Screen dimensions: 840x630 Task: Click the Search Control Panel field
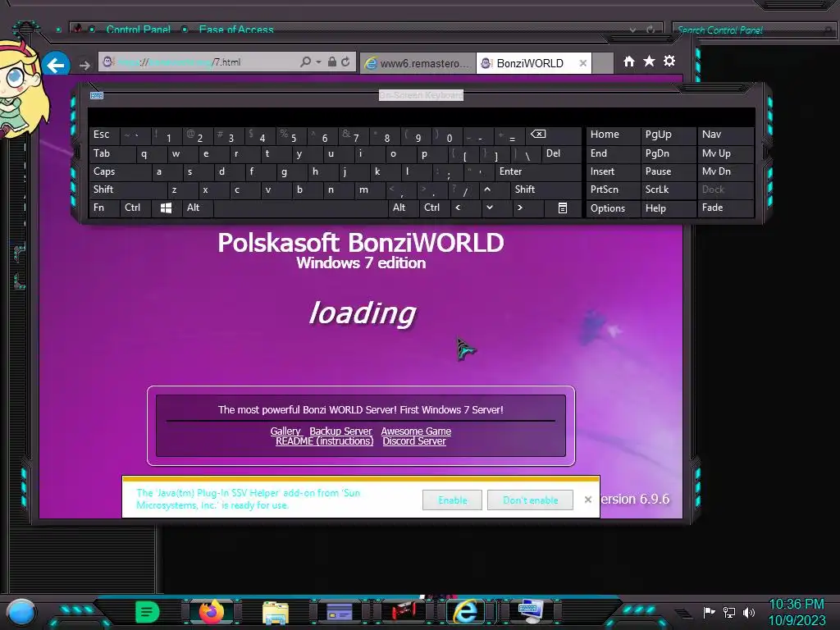[x=753, y=30]
